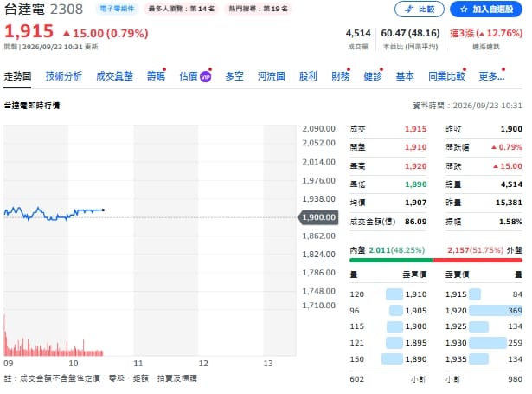Open the 估價 tab

coord(189,76)
